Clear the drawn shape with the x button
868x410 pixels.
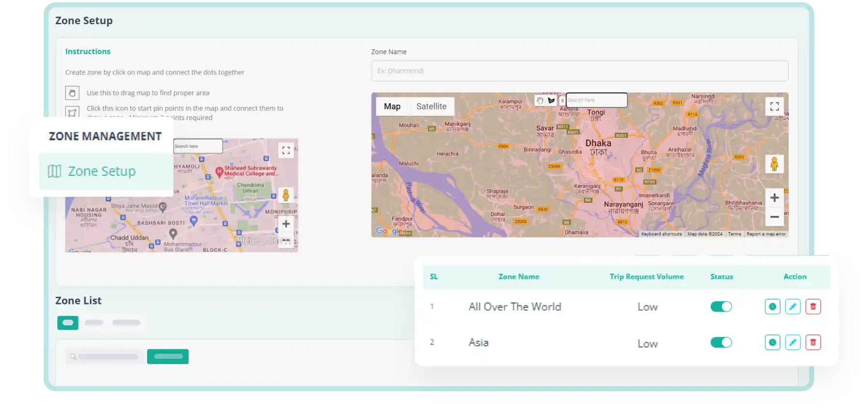[562, 100]
